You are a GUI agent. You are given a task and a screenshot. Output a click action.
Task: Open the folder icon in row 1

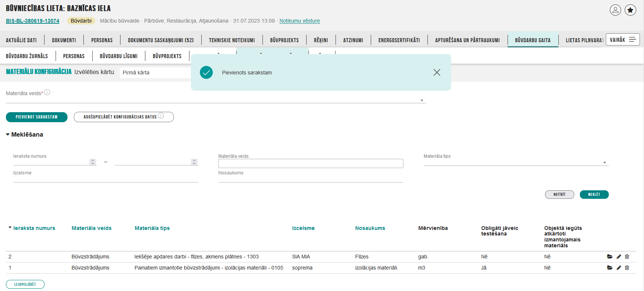tap(610, 268)
